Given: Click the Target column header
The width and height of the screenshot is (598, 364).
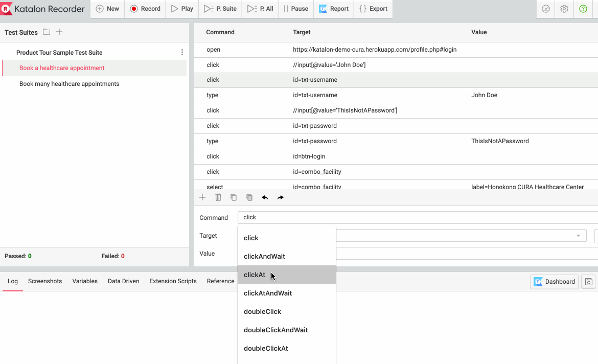Looking at the screenshot, I should [302, 32].
